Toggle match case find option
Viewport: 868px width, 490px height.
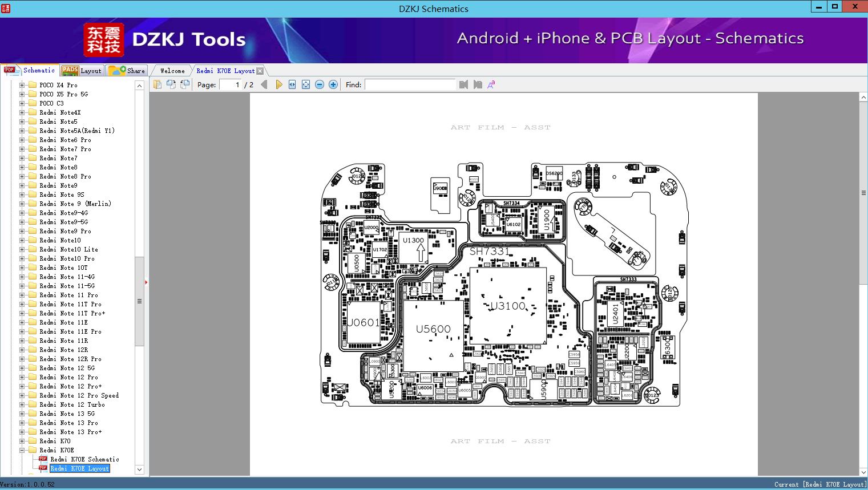click(x=491, y=84)
